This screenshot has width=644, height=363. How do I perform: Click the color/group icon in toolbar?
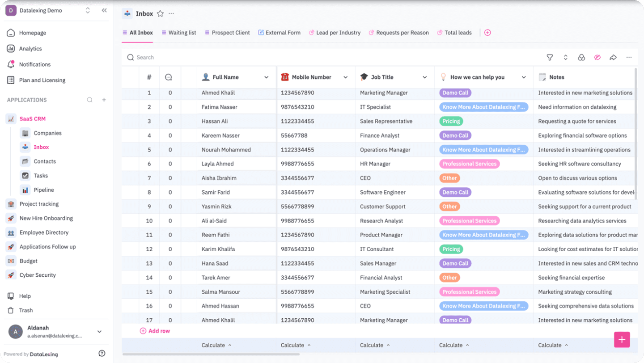pos(581,57)
